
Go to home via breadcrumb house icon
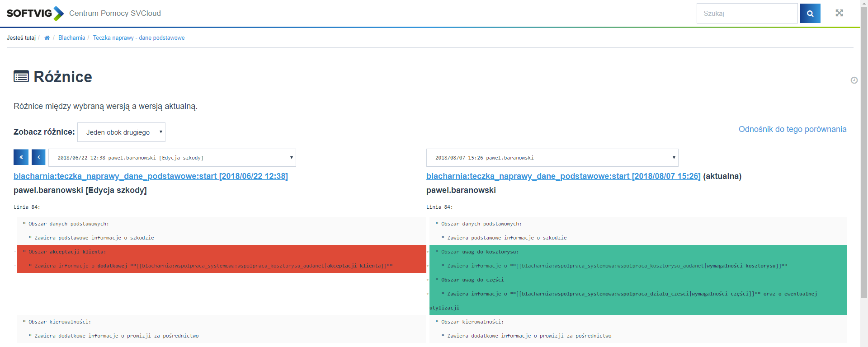click(x=47, y=38)
